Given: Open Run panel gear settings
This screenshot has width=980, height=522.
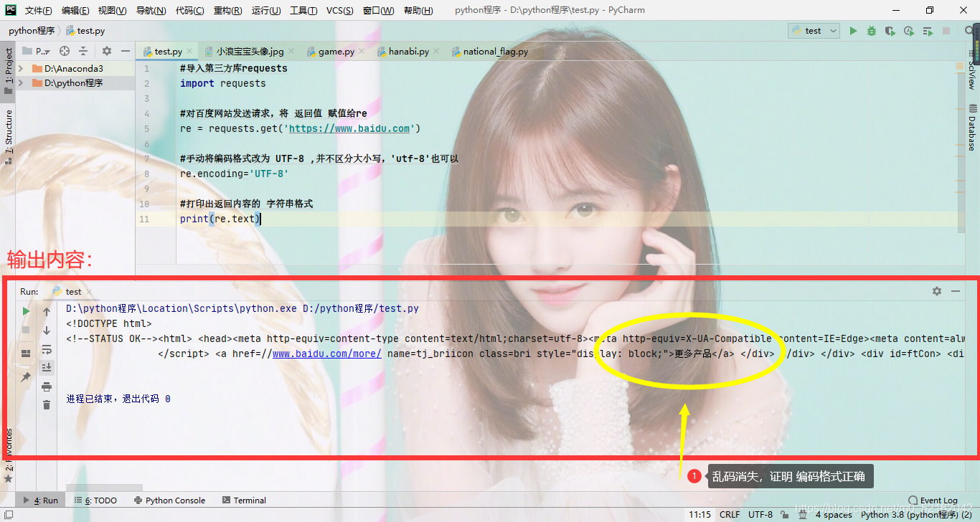Looking at the screenshot, I should (x=937, y=291).
